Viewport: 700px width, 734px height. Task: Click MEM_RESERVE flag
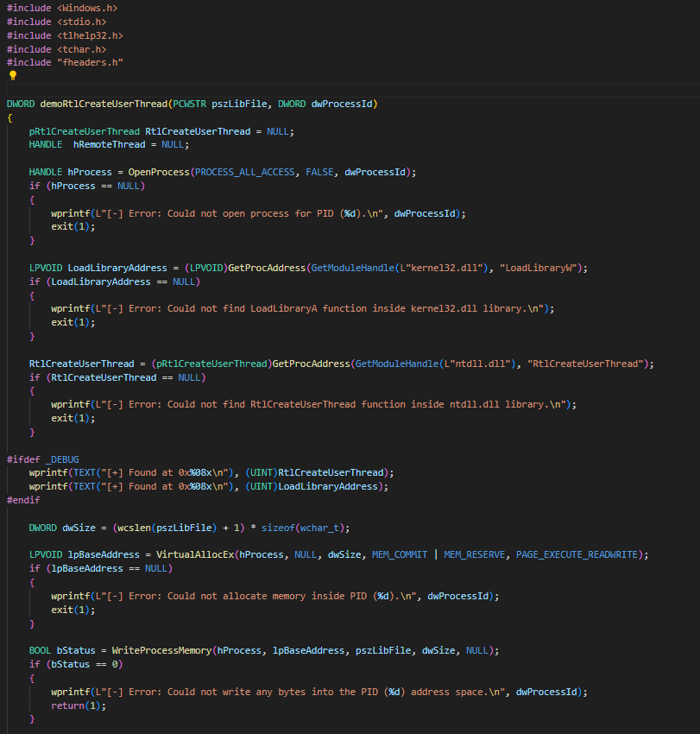click(475, 554)
